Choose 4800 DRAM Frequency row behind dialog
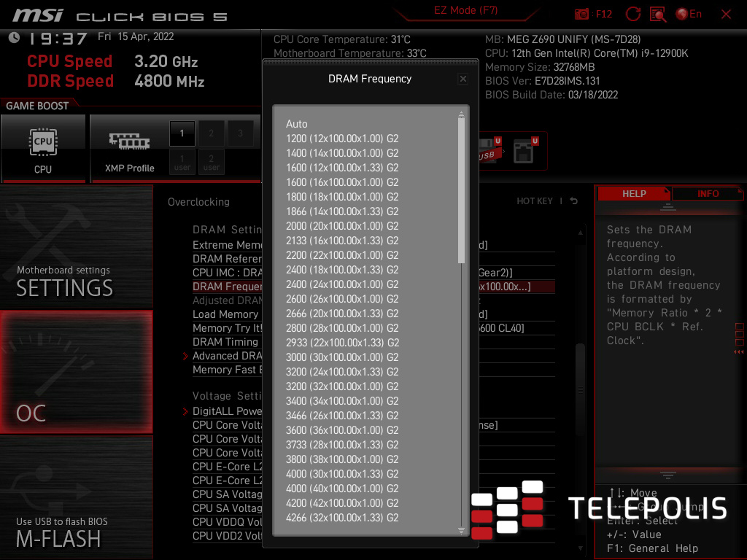 tap(227, 287)
